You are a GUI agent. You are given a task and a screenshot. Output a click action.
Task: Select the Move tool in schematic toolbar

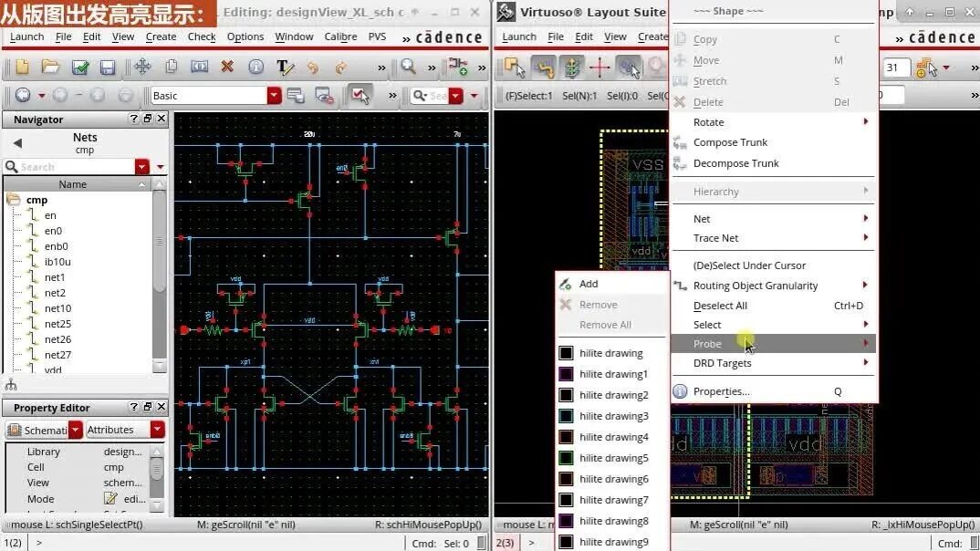pos(142,67)
